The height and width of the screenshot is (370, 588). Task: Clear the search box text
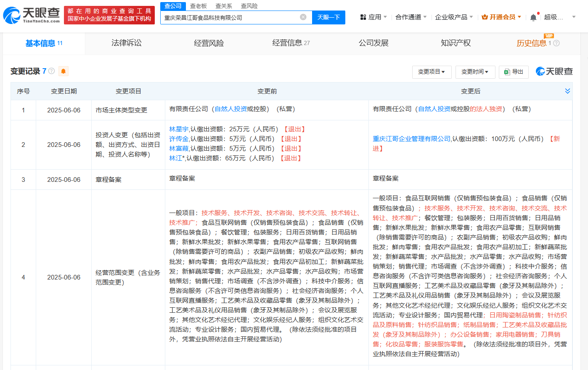tap(303, 17)
